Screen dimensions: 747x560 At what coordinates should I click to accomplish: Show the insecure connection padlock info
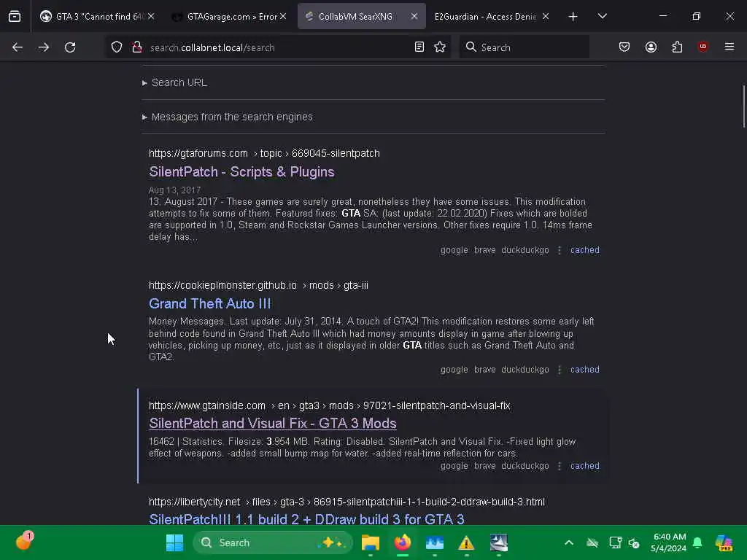click(137, 47)
